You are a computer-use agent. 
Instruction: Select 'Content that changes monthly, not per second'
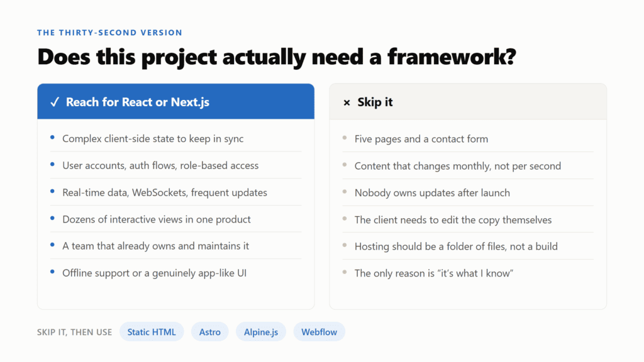click(458, 166)
